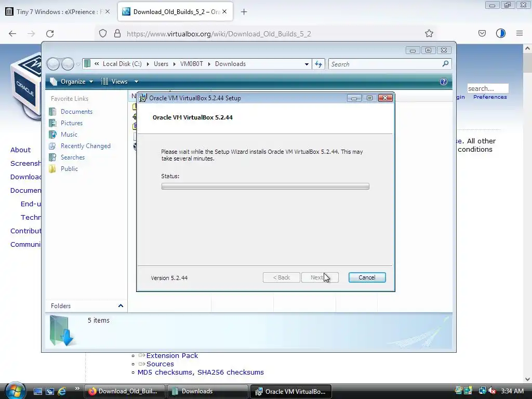Minimize the Oracle VM VirtualBox Setup window
Viewport: 532px width, 399px height.
click(354, 98)
